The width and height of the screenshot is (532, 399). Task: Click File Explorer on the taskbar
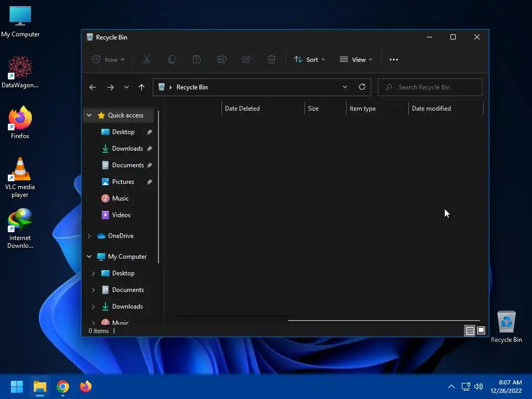point(39,387)
